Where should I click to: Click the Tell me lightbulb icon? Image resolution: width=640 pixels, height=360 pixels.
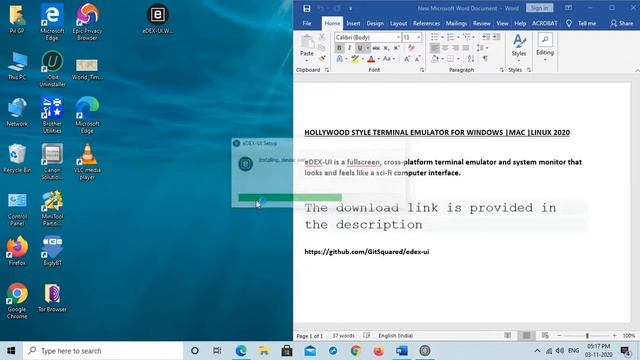(x=569, y=24)
